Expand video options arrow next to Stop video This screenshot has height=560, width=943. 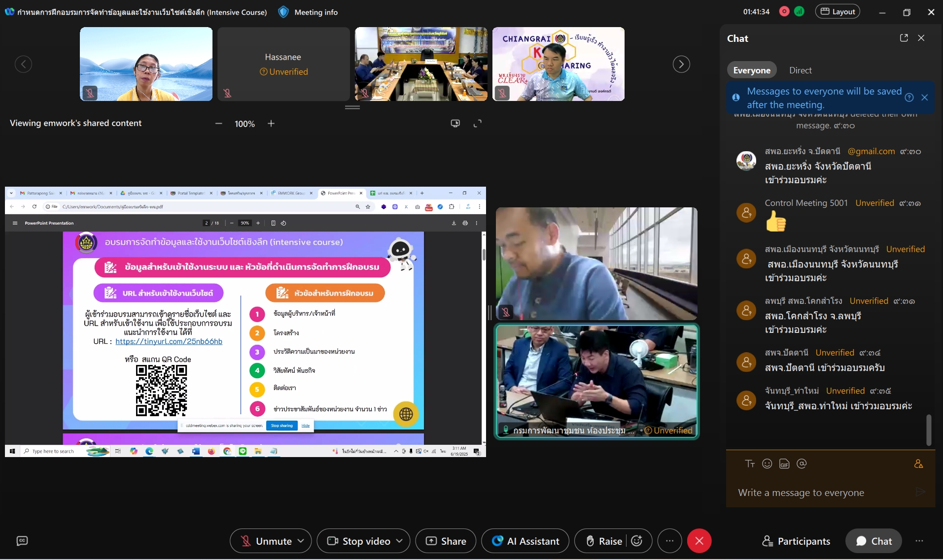pyautogui.click(x=400, y=541)
